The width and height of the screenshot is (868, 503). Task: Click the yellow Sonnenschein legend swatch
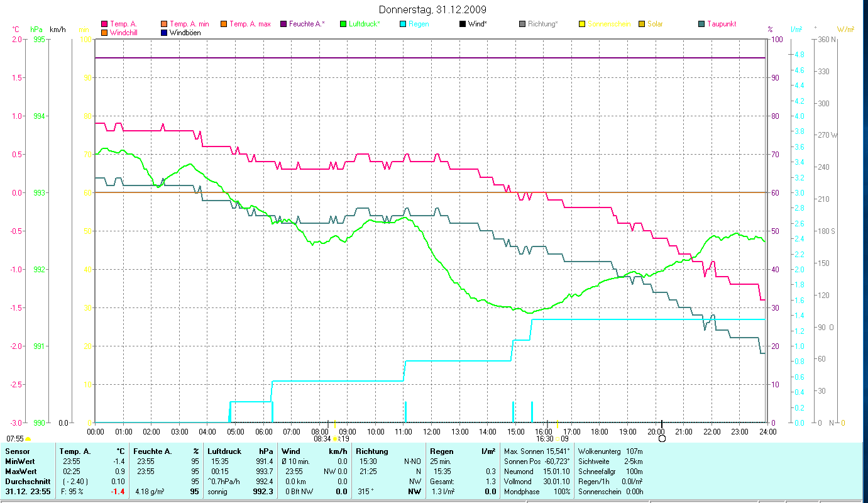click(x=581, y=25)
